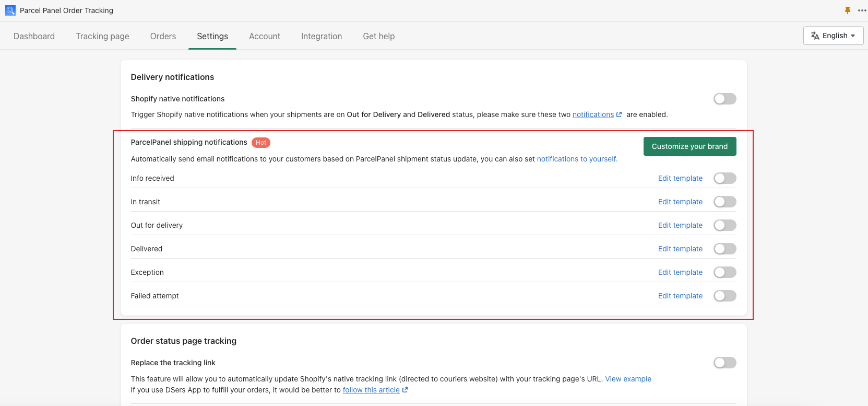Click the Parcel Panel Order Tracking title

66,10
